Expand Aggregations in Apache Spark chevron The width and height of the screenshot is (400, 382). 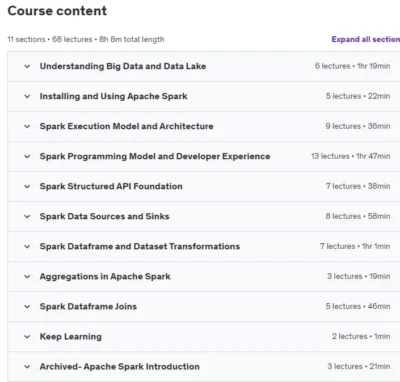click(x=27, y=276)
